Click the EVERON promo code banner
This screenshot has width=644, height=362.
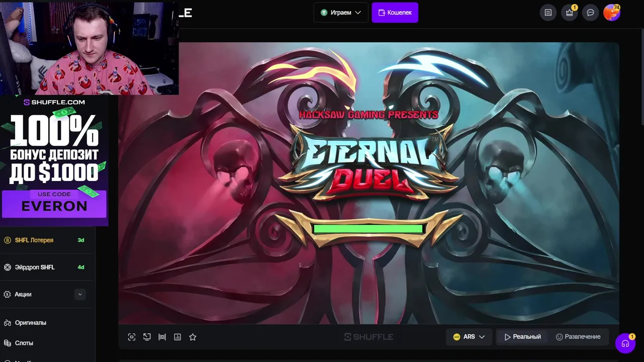click(x=54, y=204)
